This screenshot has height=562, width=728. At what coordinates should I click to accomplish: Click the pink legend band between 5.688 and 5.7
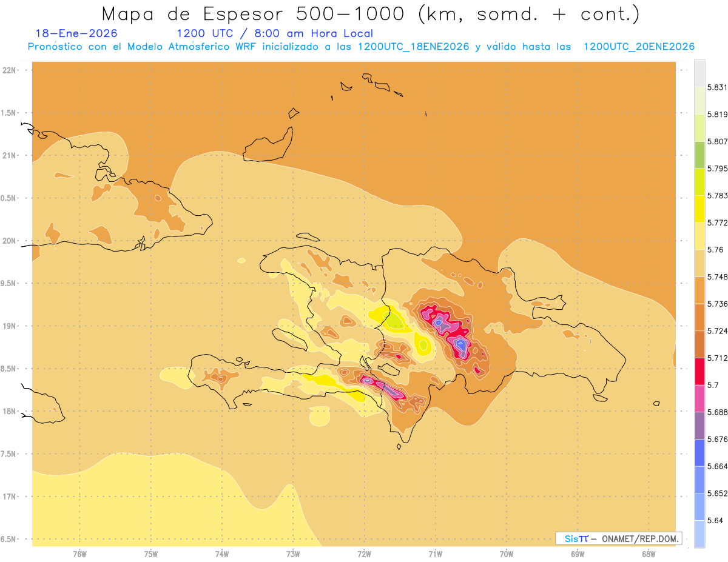699,398
